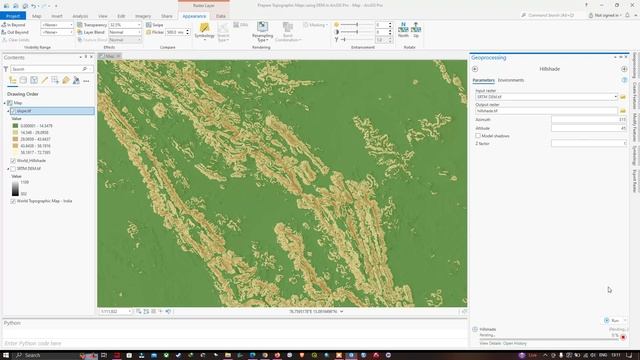Browse for the Output raster folder
The width and height of the screenshot is (640, 360).
click(x=623, y=111)
